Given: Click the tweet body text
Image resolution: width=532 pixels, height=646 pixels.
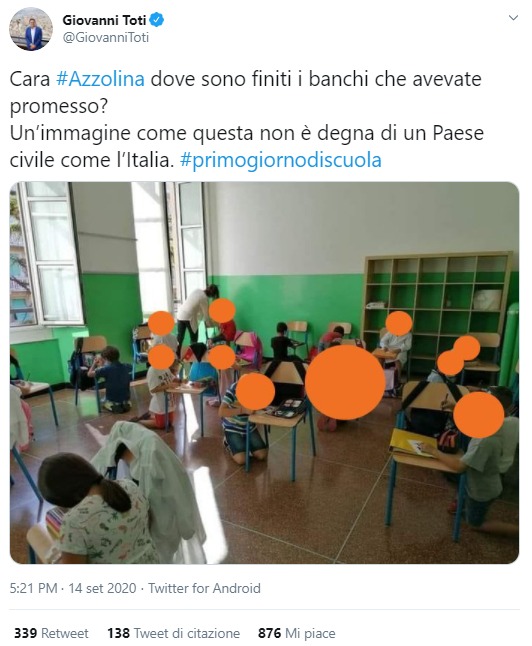Looking at the screenshot, I should click(x=246, y=119).
